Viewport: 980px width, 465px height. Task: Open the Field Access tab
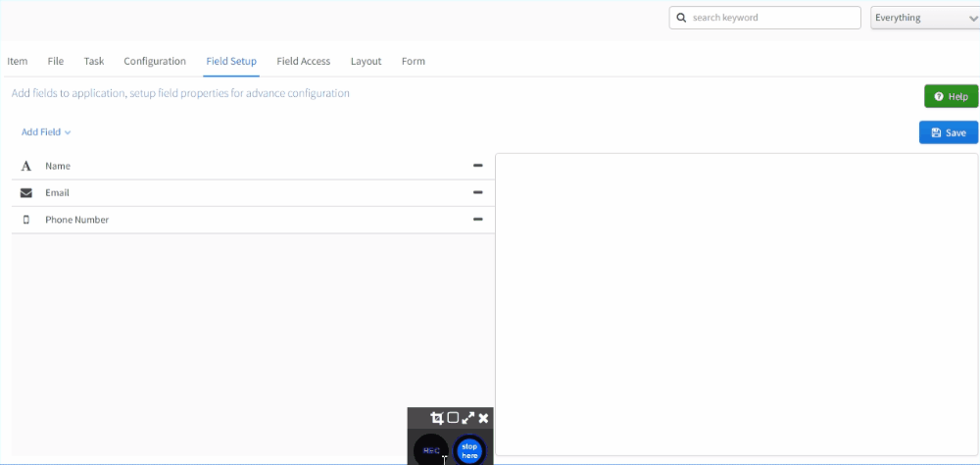point(304,62)
